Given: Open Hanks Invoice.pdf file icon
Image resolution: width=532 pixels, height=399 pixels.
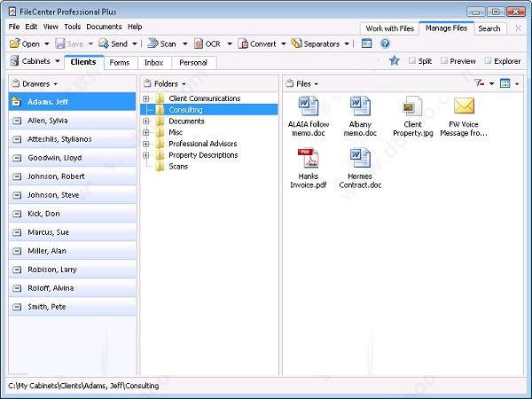Looking at the screenshot, I should (308, 160).
